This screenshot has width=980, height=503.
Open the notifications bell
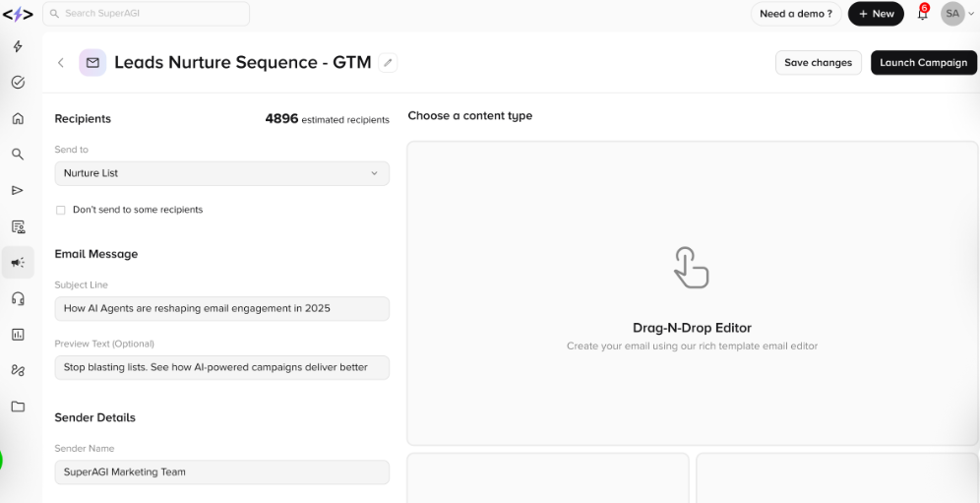[922, 14]
